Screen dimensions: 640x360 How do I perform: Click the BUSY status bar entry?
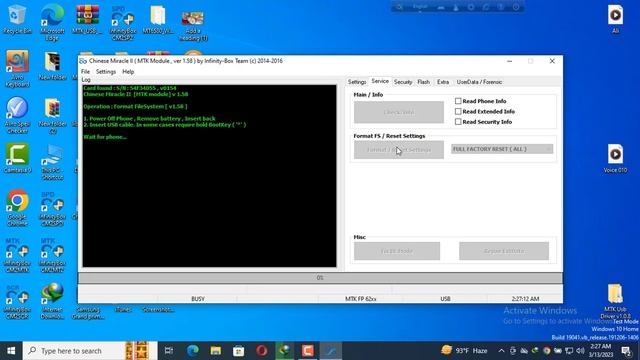[198, 299]
